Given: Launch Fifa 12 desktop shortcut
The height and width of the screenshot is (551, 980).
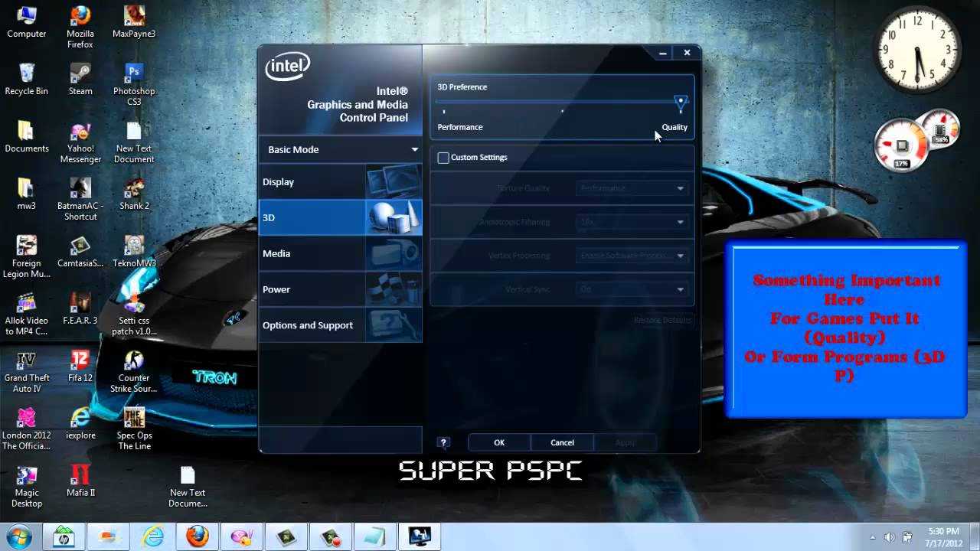Looking at the screenshot, I should [x=80, y=366].
